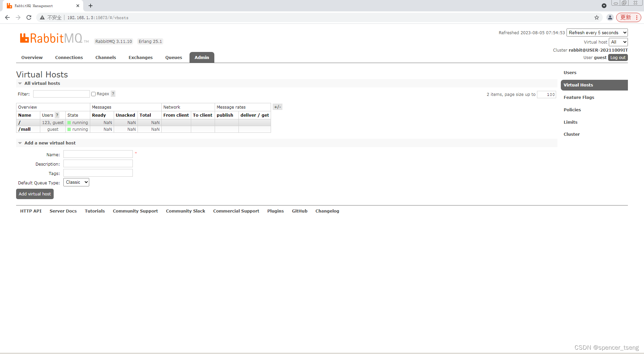
Task: Go back to the previous page
Action: [x=7, y=17]
